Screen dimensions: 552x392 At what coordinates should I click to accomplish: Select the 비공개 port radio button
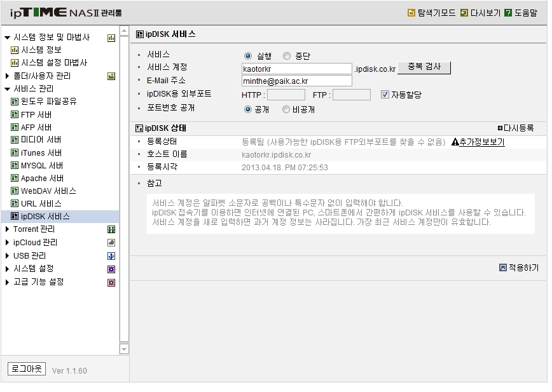point(286,110)
